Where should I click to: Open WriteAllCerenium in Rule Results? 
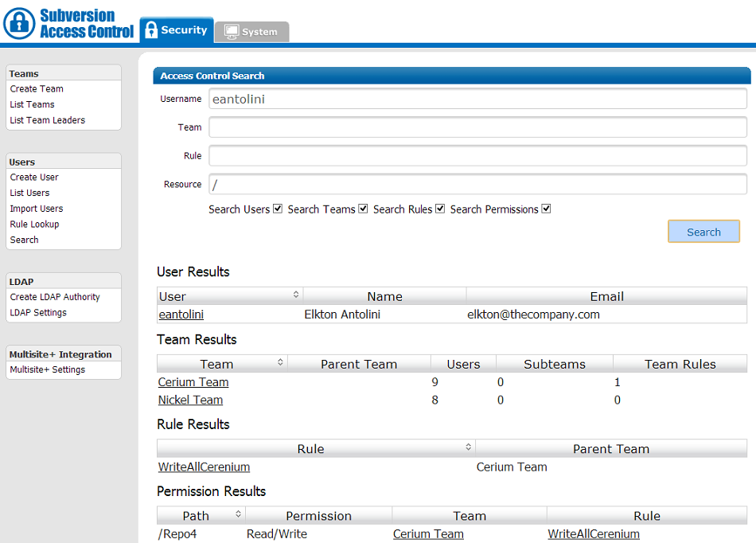(204, 467)
